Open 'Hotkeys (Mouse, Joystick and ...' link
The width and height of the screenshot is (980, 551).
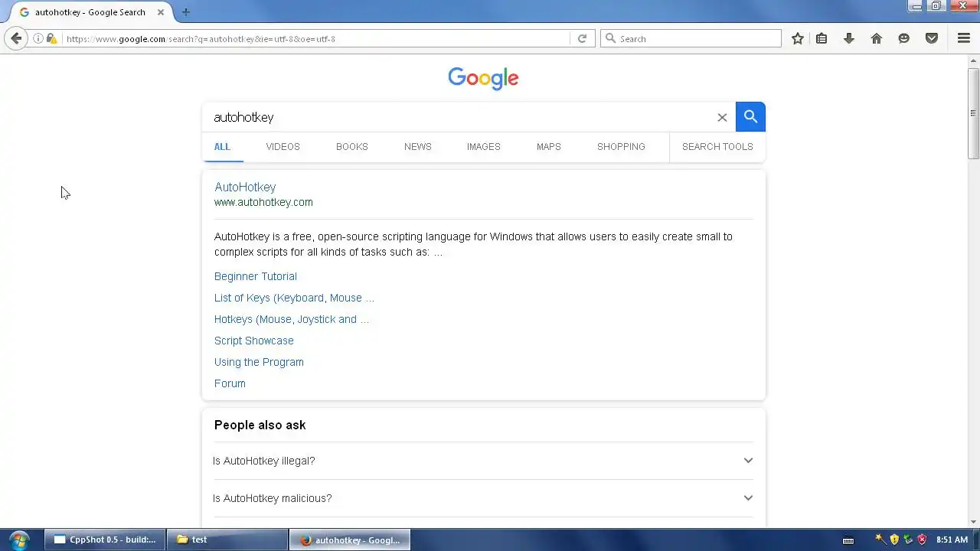pos(292,319)
